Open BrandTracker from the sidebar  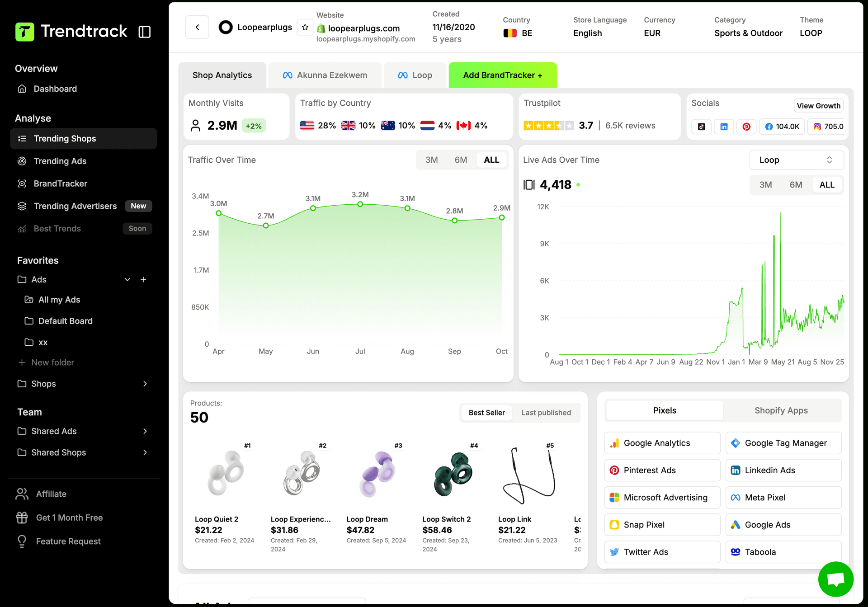coord(60,184)
